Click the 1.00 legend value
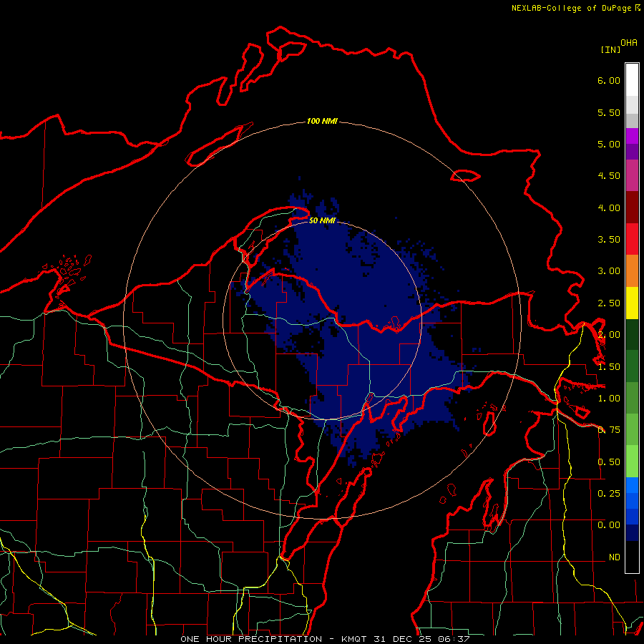Viewport: 644px width, 644px height. pos(609,399)
